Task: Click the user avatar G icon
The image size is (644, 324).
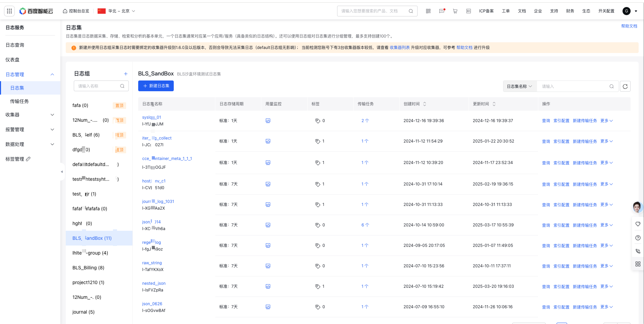Action: pyautogui.click(x=626, y=11)
